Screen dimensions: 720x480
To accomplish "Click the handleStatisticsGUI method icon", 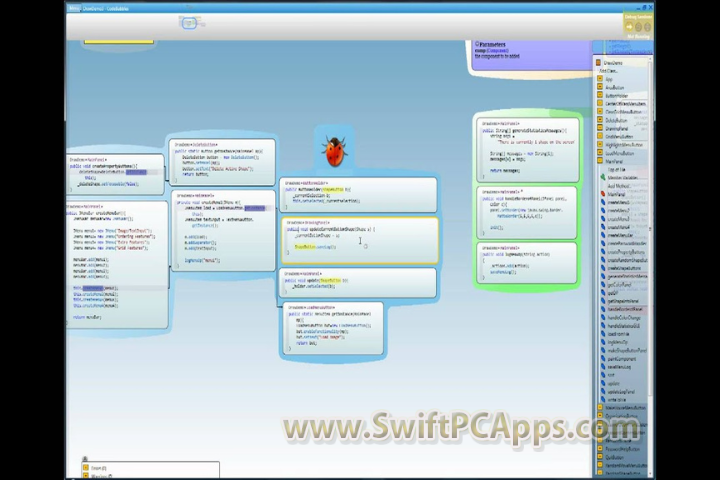I will pos(603,326).
